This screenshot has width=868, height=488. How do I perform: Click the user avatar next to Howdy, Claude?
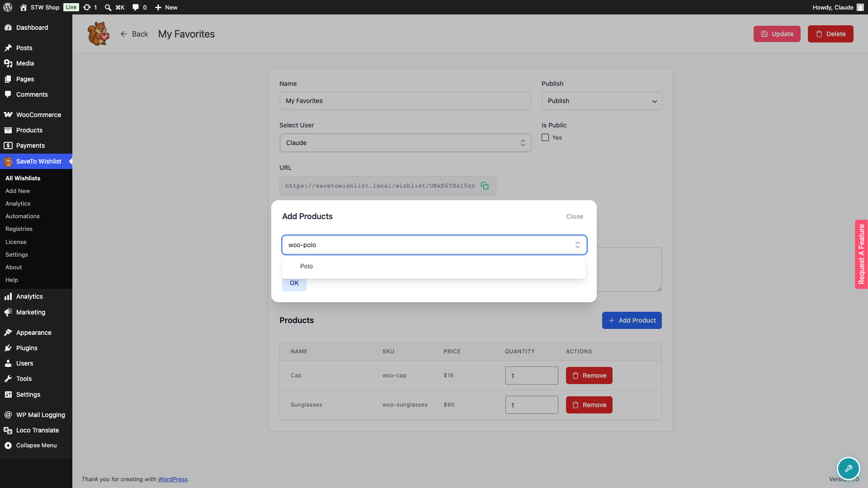860,7
